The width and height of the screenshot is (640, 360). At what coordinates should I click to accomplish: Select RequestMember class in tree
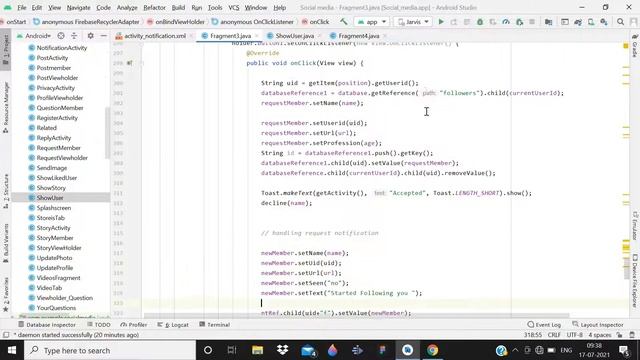tap(58, 148)
